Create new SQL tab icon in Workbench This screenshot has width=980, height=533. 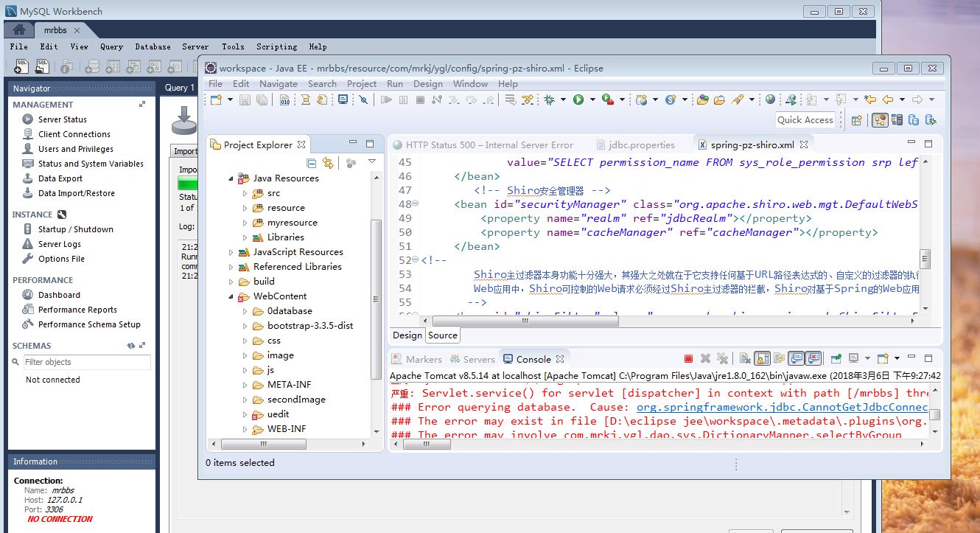coord(21,67)
